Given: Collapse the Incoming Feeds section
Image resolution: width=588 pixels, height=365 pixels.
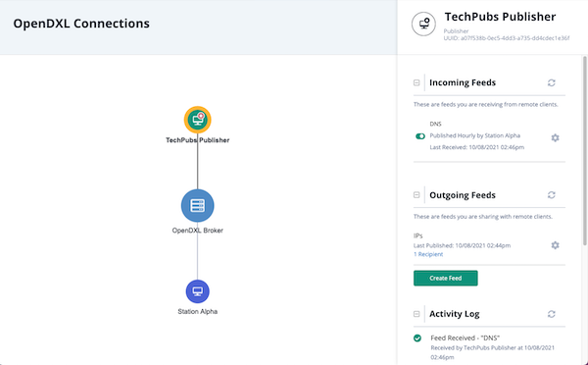Looking at the screenshot, I should [x=416, y=82].
